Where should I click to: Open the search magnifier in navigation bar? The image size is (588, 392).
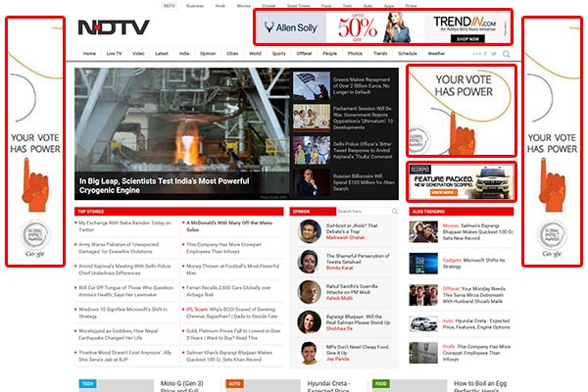507,54
